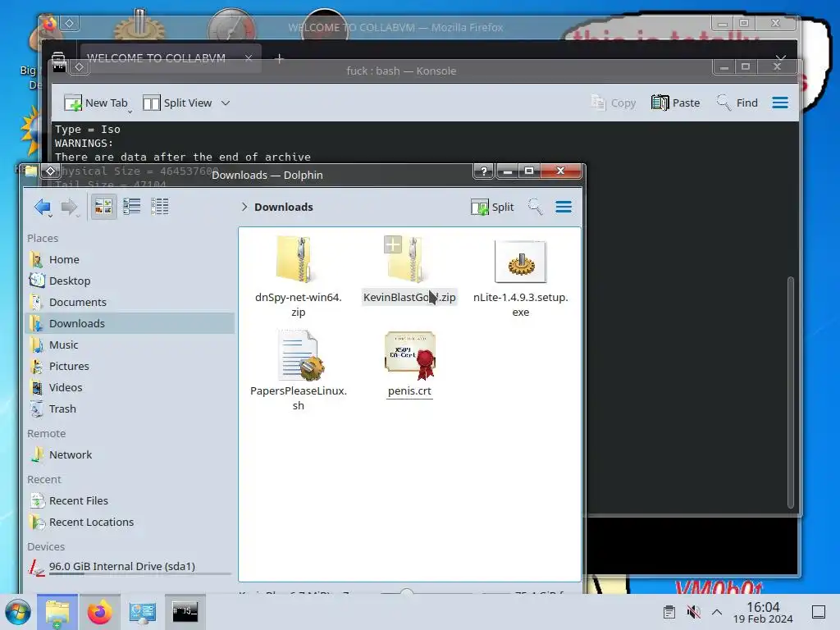Open 96.0 GiB Internal Drive (sda1)

130,568
